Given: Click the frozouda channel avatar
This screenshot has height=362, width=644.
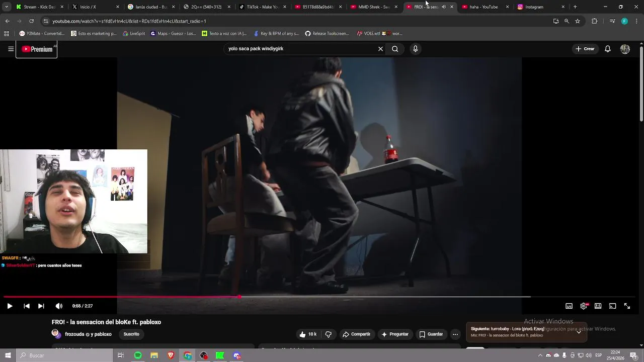Looking at the screenshot, I should point(56,333).
